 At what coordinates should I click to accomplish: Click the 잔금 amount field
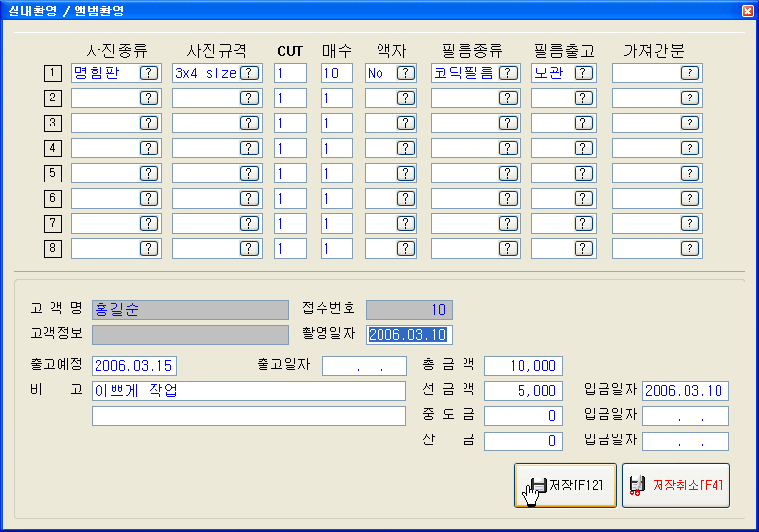[523, 441]
